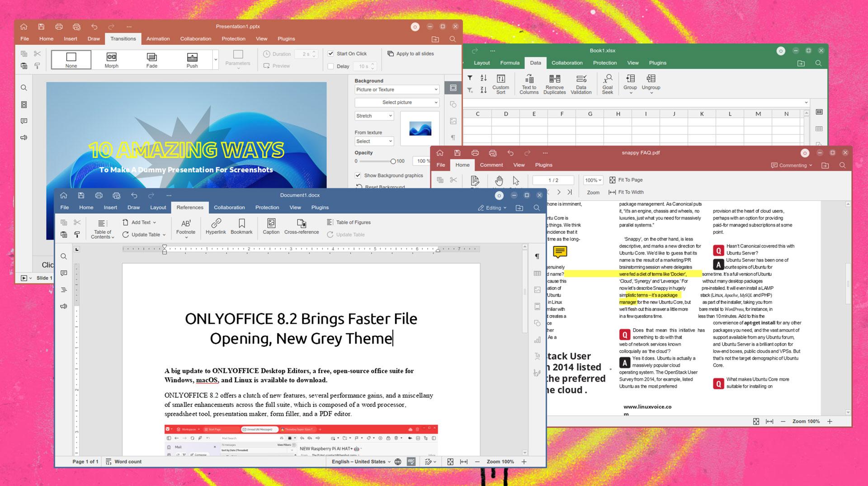The width and height of the screenshot is (868, 486).
Task: Open the Picture or Texture background dropdown
Action: coord(396,90)
